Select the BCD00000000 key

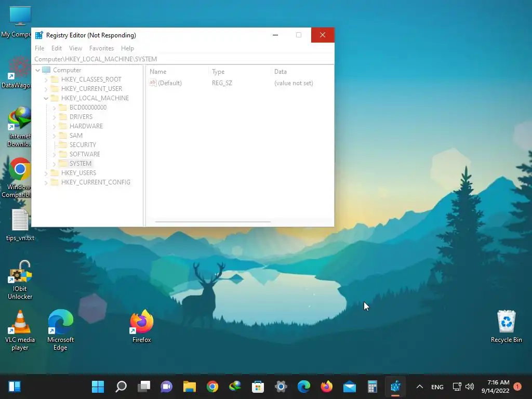pos(88,107)
